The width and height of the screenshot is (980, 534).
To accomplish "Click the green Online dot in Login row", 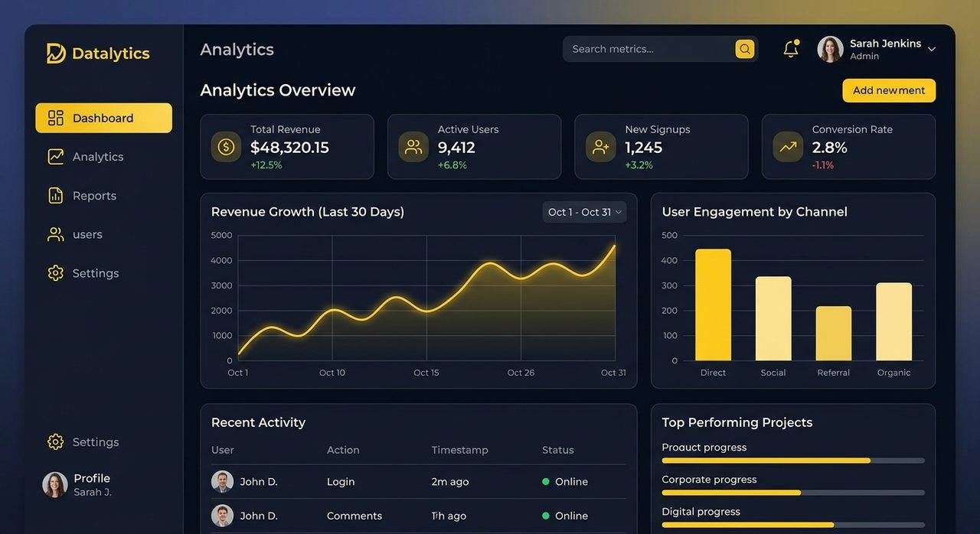I will click(546, 482).
